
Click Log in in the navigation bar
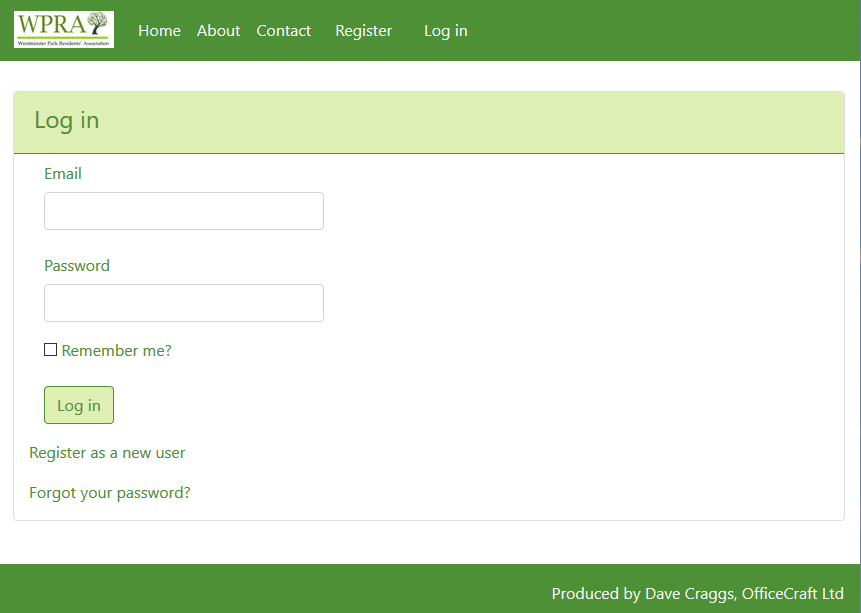point(445,31)
